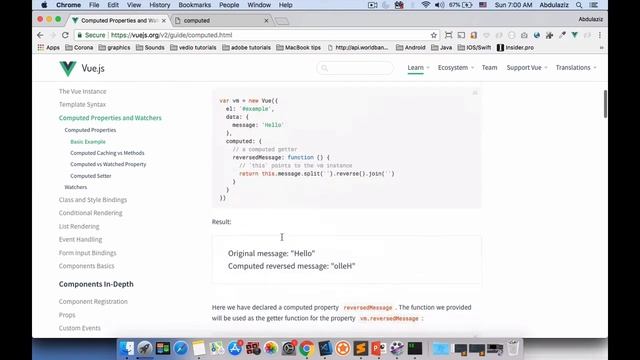The width and height of the screenshot is (640, 360).
Task: Click the Vue.js logo icon
Action: (x=68, y=69)
